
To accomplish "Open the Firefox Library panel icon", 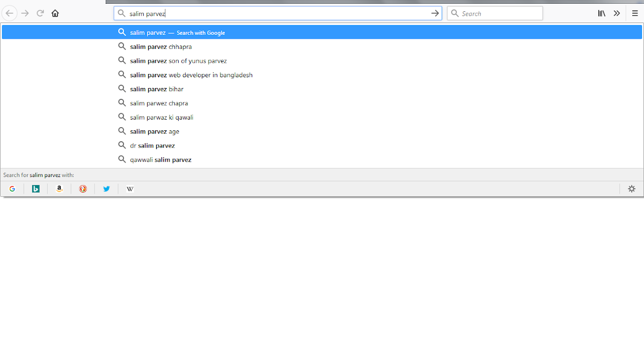I will tap(602, 13).
